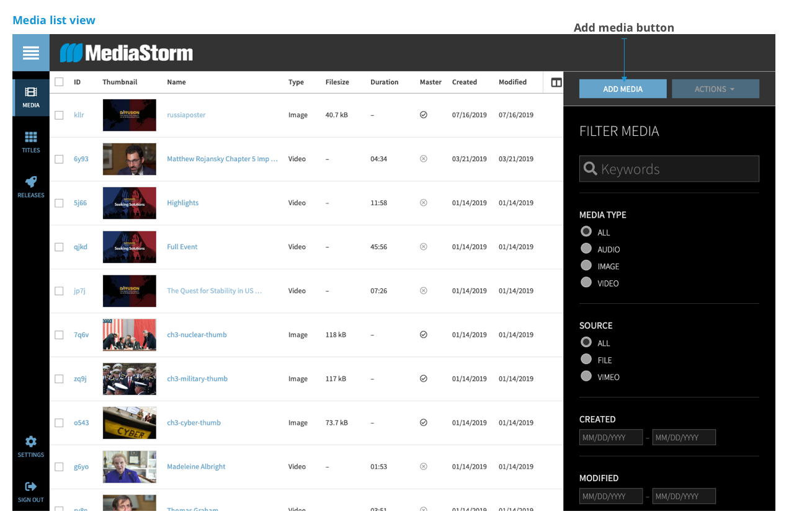Open the Releases rocket section
The width and height of the screenshot is (794, 532).
tap(31, 187)
